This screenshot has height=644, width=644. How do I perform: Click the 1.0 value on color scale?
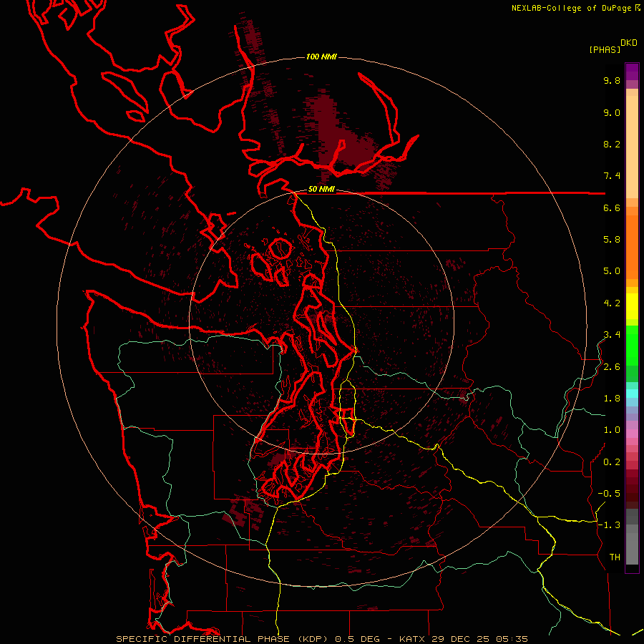point(612,430)
